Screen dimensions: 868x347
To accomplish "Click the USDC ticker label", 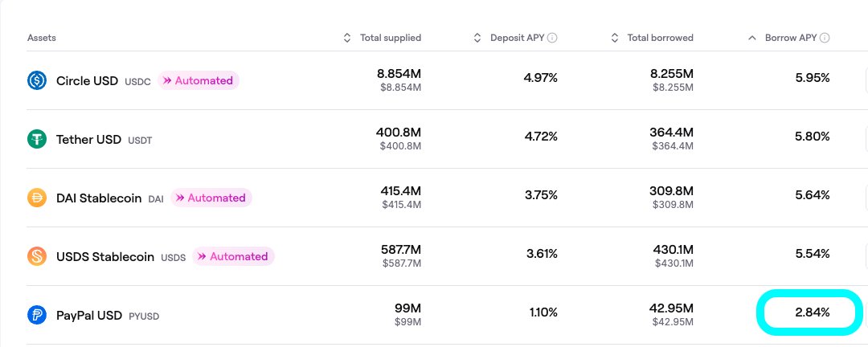I will coord(138,82).
